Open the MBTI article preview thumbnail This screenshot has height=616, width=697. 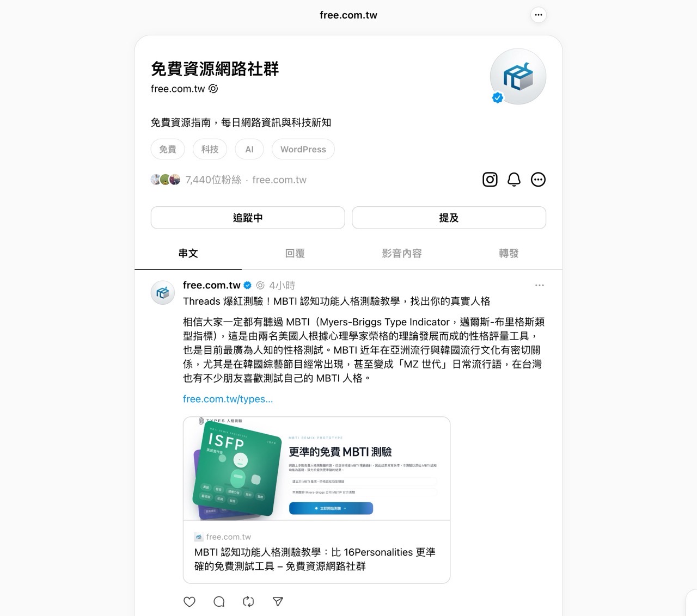point(317,468)
